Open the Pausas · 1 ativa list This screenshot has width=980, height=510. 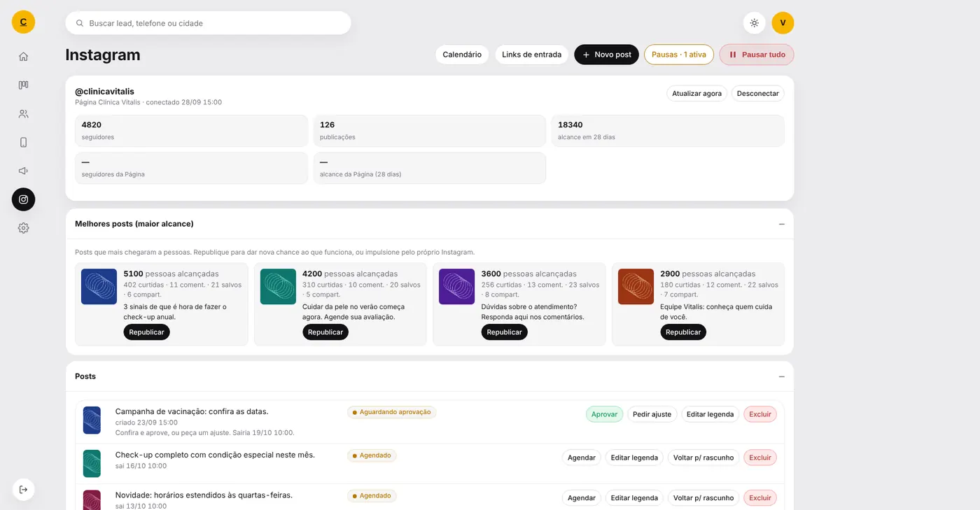(679, 55)
